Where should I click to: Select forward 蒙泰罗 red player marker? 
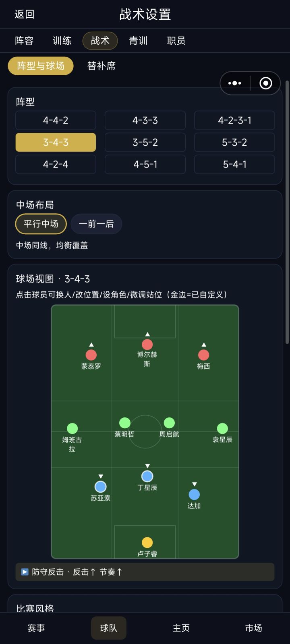tap(91, 355)
